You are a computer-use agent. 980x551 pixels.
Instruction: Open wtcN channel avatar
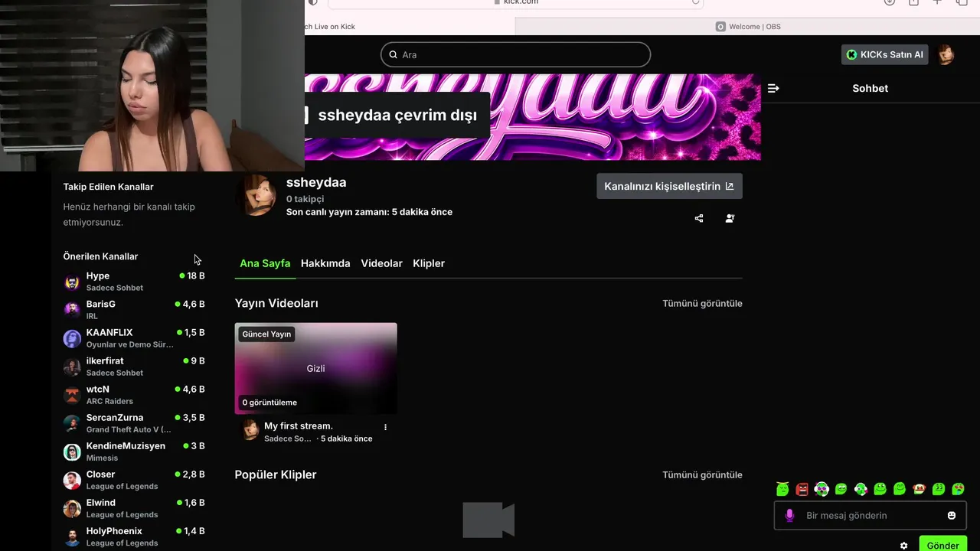(x=72, y=395)
